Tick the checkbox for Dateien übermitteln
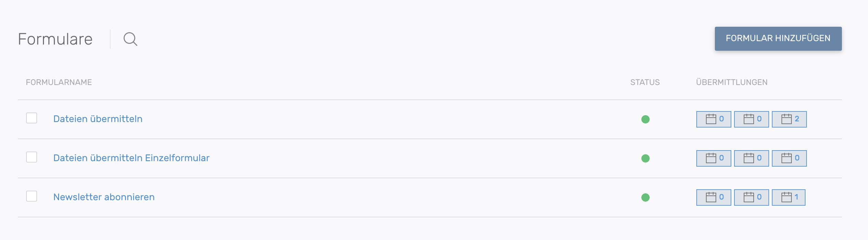Screen dimensions: 868x240 click(32, 118)
